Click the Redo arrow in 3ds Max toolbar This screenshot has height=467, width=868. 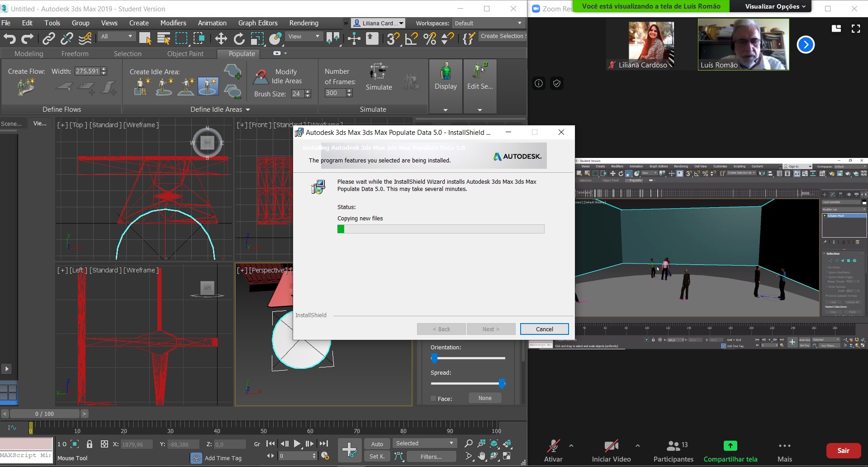28,39
